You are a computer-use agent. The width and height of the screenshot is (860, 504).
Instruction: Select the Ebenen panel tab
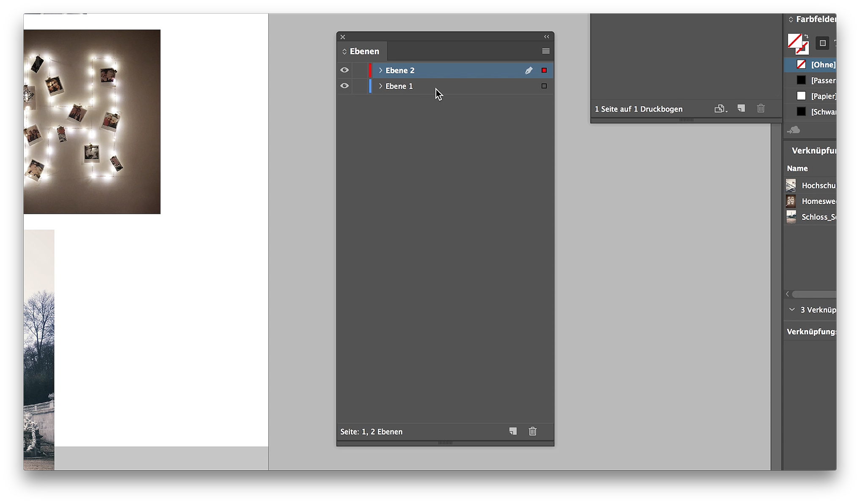click(364, 52)
